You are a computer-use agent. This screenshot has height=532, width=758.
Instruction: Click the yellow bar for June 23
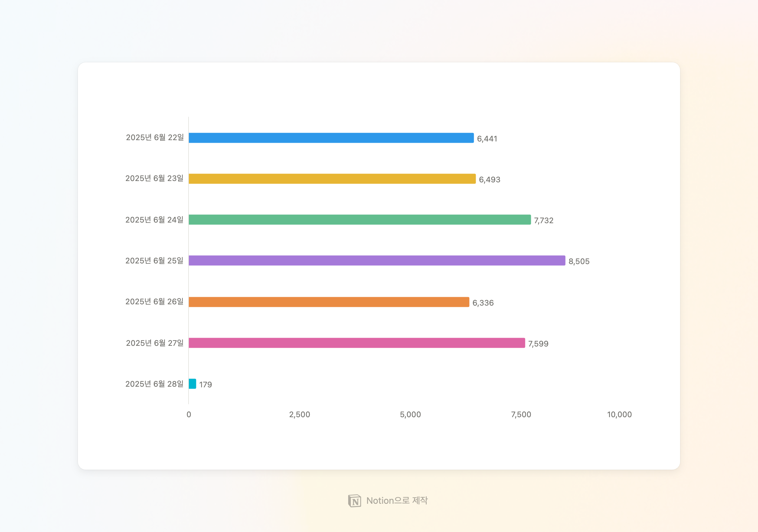tap(332, 179)
